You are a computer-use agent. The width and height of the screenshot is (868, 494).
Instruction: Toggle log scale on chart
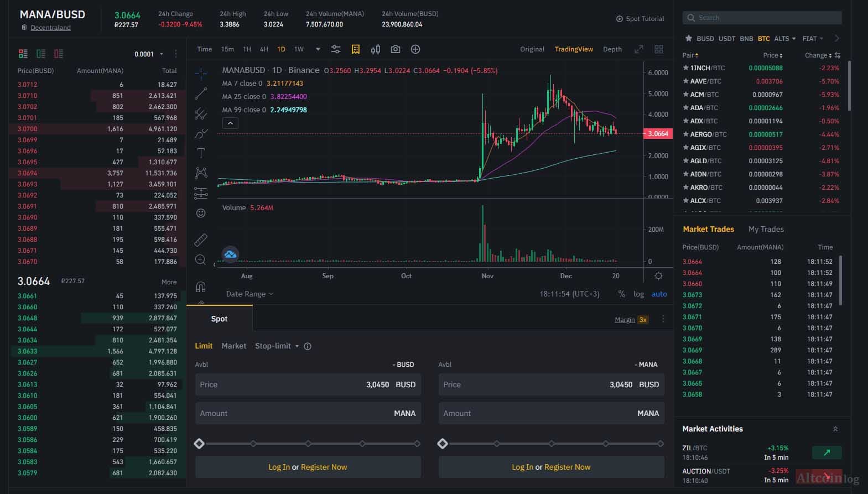point(639,294)
